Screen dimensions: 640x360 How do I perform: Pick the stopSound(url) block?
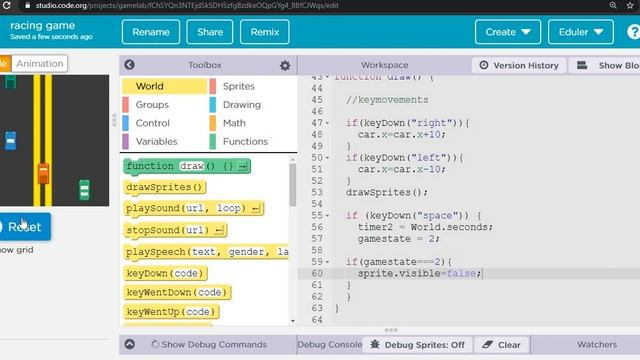[175, 230]
